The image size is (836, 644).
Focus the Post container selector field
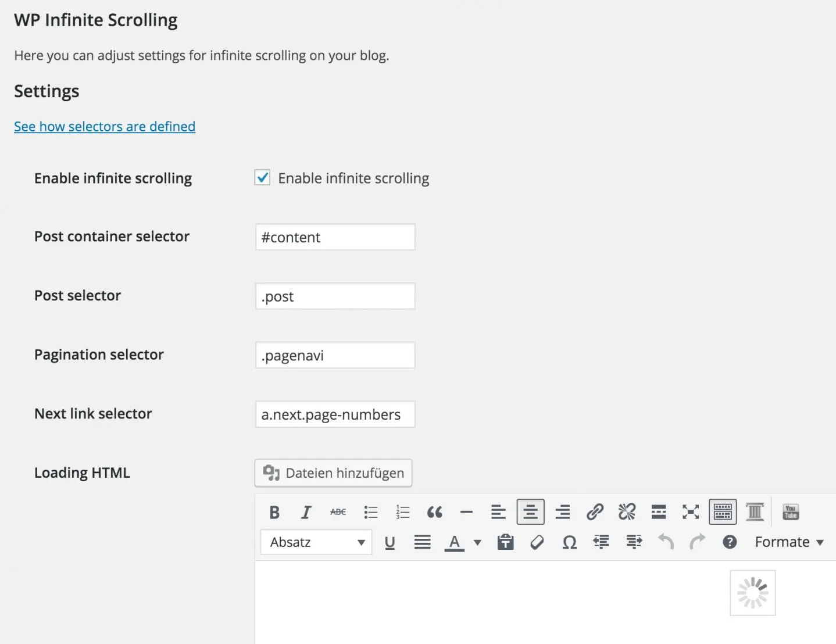point(335,237)
